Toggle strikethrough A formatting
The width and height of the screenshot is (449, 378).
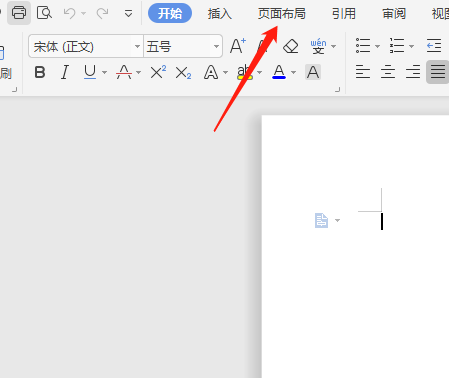(x=124, y=72)
